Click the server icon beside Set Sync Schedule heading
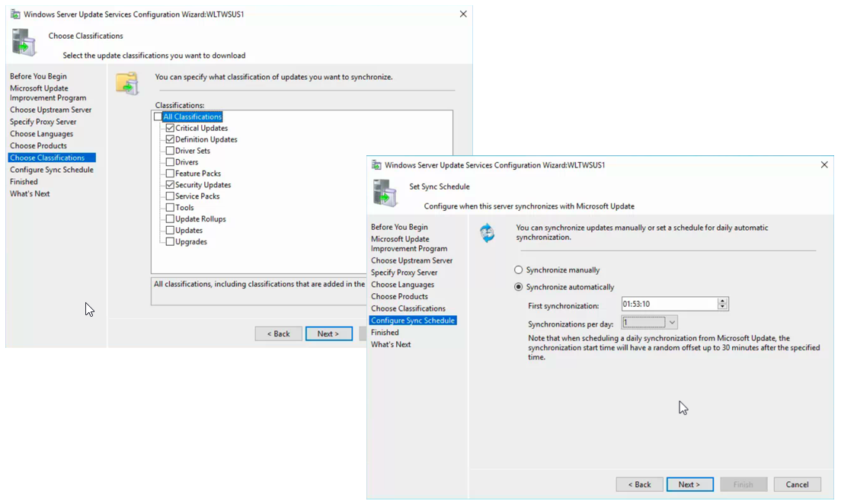The width and height of the screenshot is (841, 504). (x=385, y=193)
